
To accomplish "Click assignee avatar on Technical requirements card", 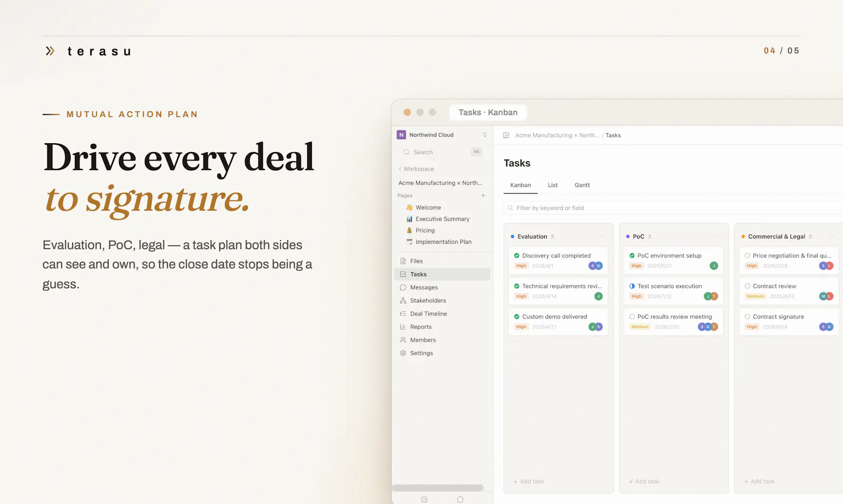I will pyautogui.click(x=599, y=297).
